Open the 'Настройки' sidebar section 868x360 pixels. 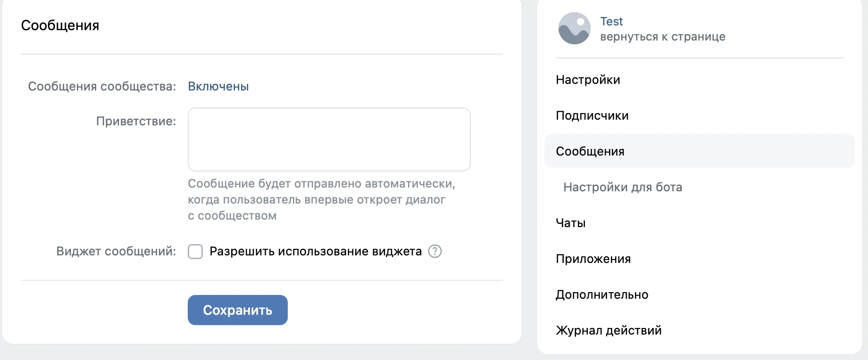tap(588, 80)
